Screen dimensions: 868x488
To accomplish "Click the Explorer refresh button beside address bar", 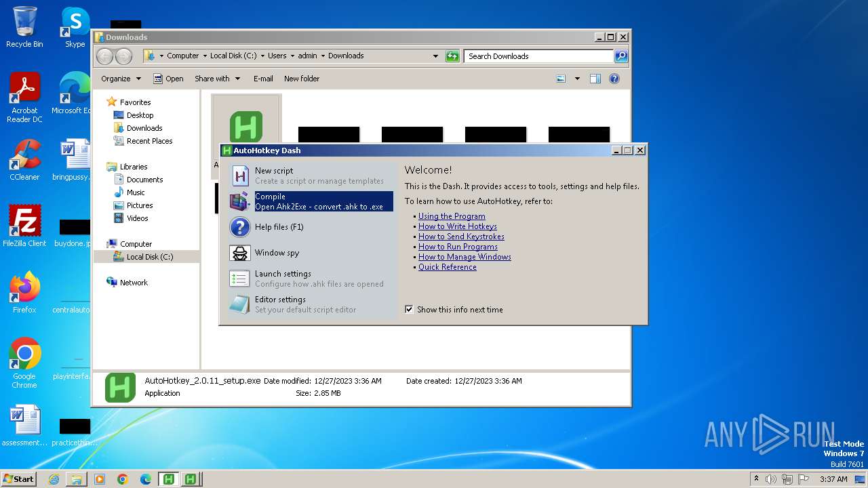I will (x=452, y=56).
